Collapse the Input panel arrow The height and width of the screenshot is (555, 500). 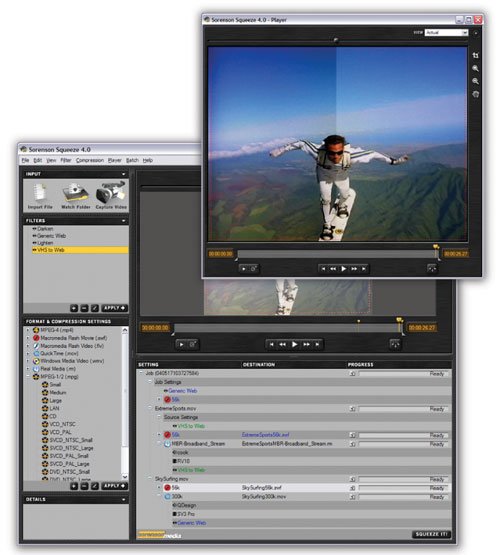pyautogui.click(x=123, y=174)
